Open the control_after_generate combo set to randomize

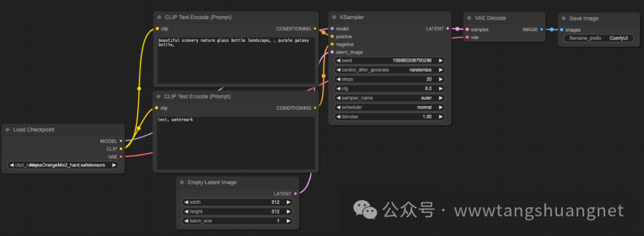(389, 70)
